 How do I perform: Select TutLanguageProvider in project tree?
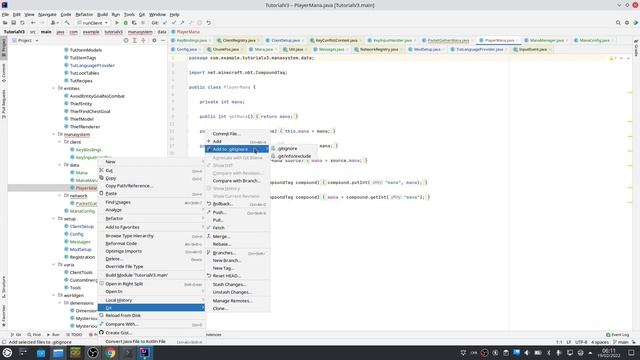[92, 65]
